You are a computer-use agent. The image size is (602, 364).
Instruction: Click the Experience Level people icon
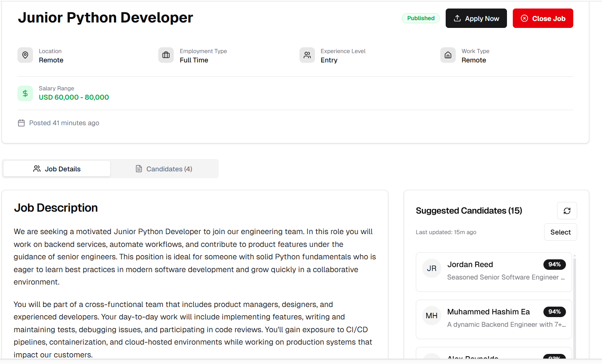click(x=307, y=55)
